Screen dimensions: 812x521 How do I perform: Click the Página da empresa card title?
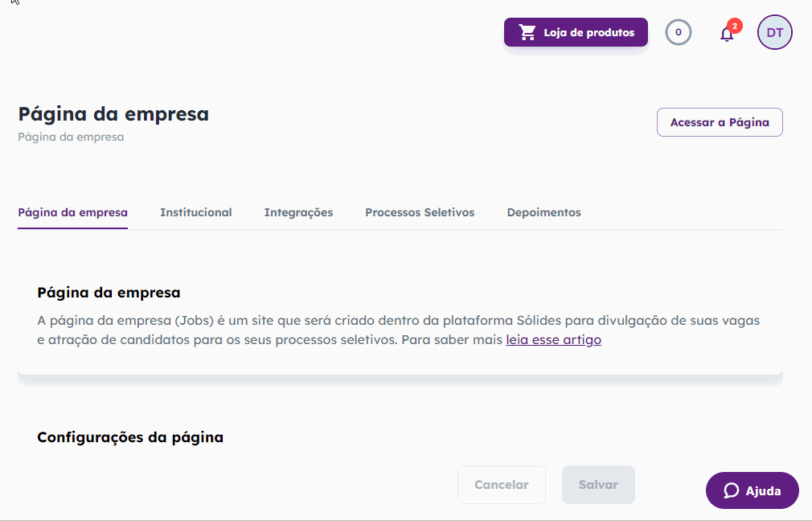[x=109, y=293]
